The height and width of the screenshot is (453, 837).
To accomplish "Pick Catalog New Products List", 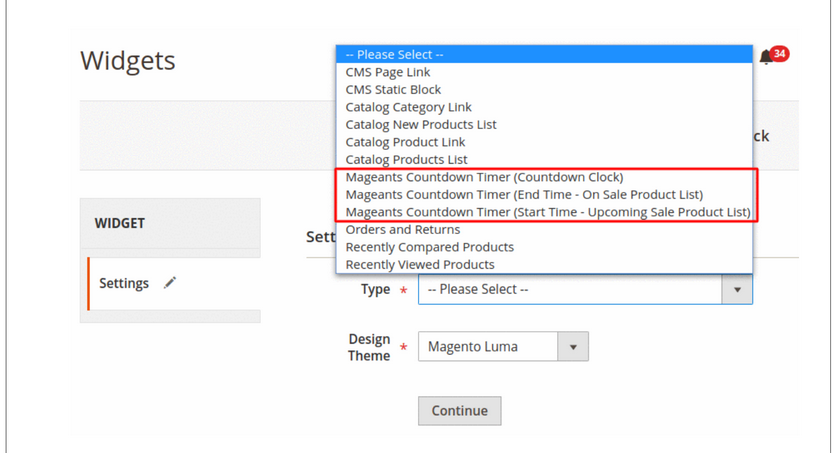I will [x=544, y=125].
